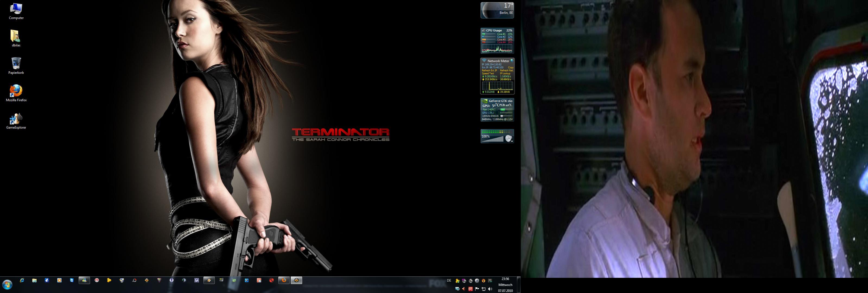
Task: Open Windows Media Player from the taskbar
Action: pyautogui.click(x=59, y=280)
